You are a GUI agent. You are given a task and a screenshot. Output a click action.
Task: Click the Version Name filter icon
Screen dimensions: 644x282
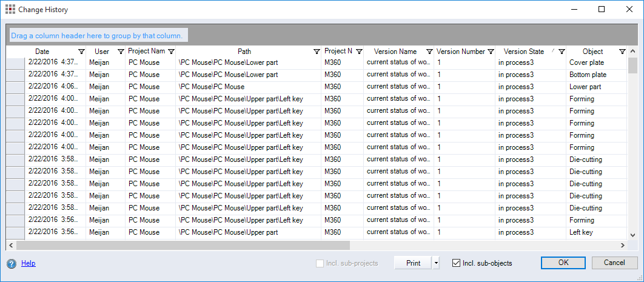coord(429,52)
